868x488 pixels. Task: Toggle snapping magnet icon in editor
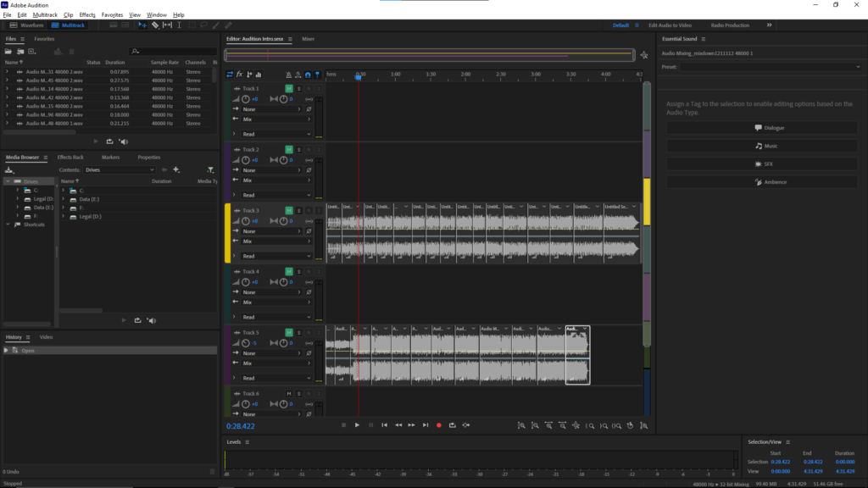307,75
